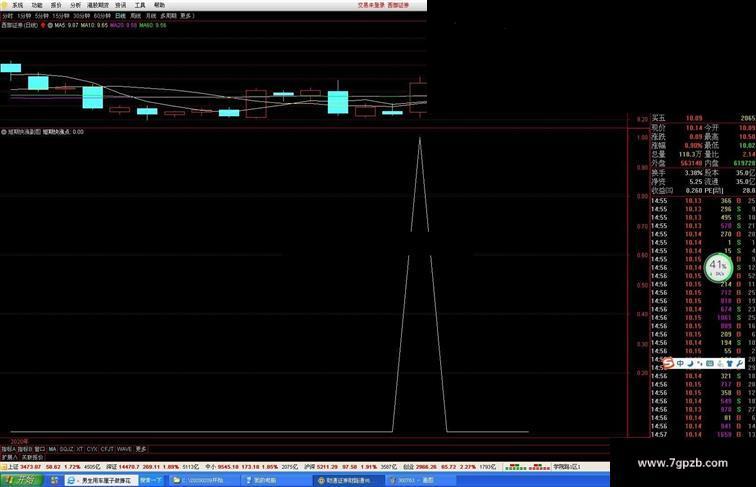Screen dimensions: 756x487
Task: Click the 现价 10.14 value
Action: 694,128
